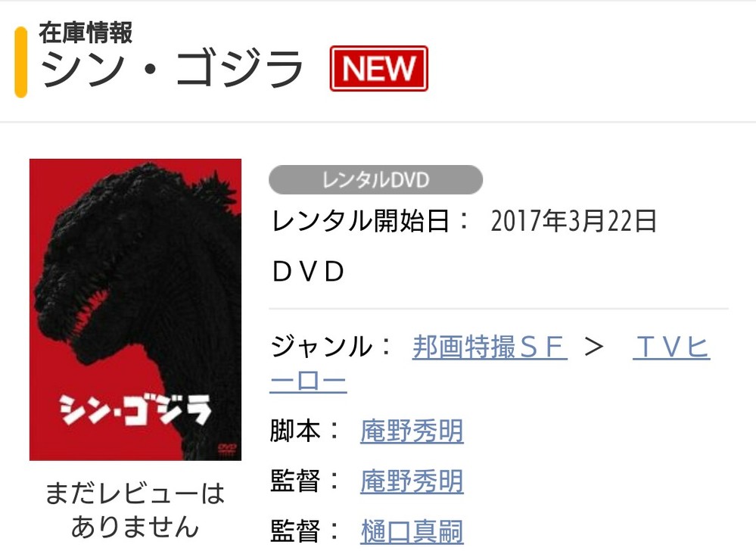
Task: Select 庵野秀明 next to 脚本
Action: coord(412,431)
